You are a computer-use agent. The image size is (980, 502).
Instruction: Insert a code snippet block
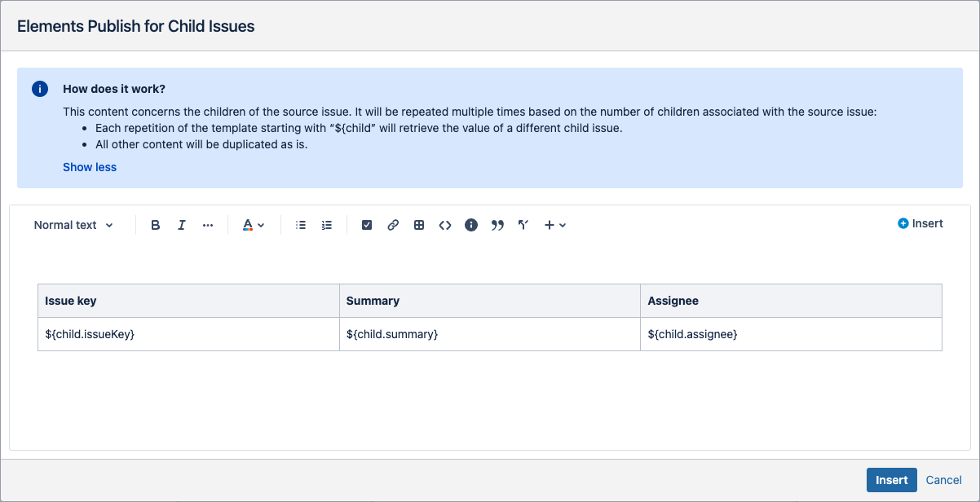coord(445,225)
